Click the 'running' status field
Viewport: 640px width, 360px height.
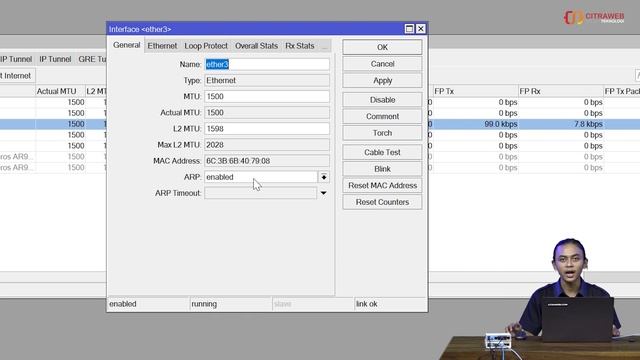(x=231, y=304)
